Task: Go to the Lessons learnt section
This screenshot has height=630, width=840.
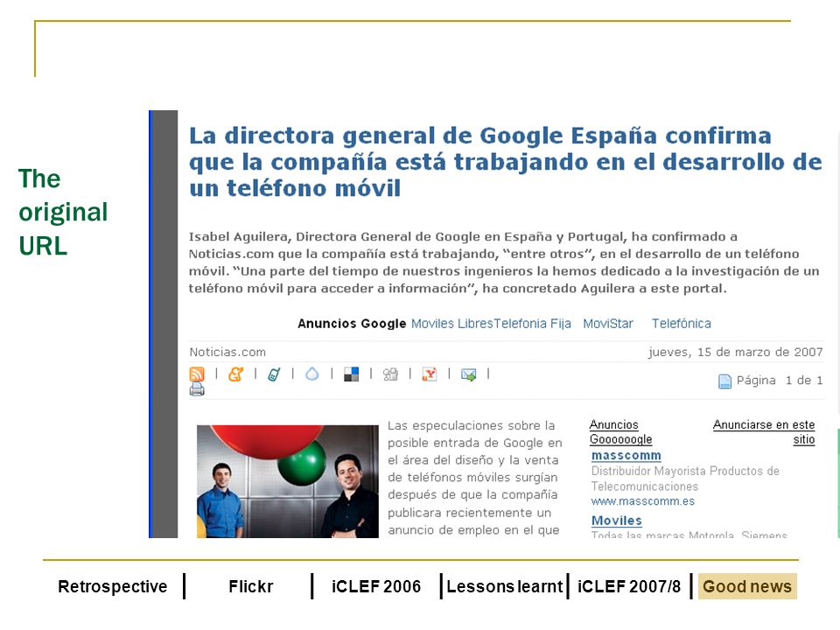Action: (505, 586)
